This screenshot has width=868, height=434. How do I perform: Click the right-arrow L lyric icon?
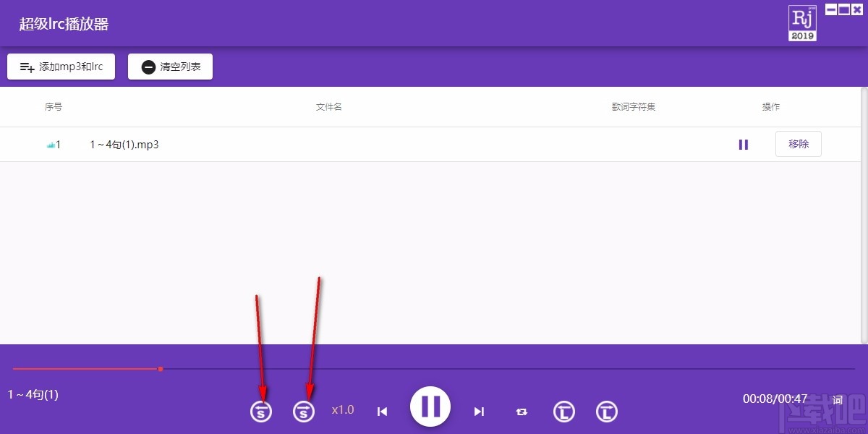point(607,412)
